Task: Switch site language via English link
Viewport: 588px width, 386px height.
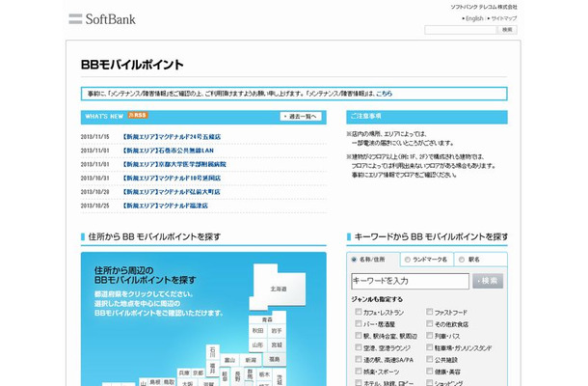Action: (x=474, y=18)
